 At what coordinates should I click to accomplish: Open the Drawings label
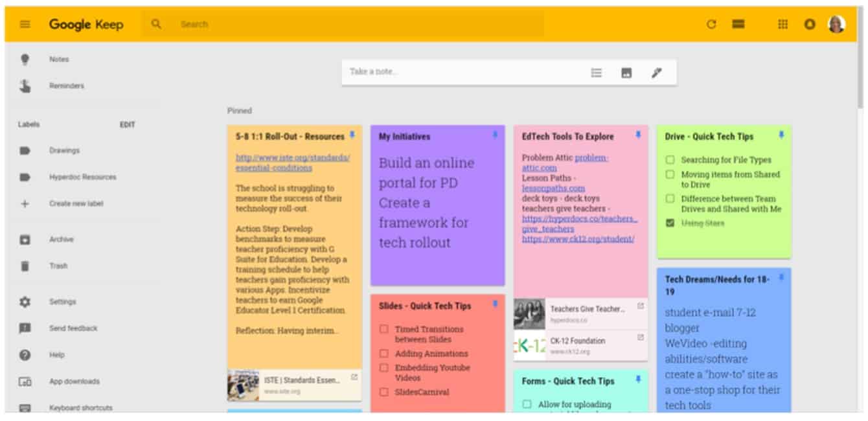coord(64,150)
